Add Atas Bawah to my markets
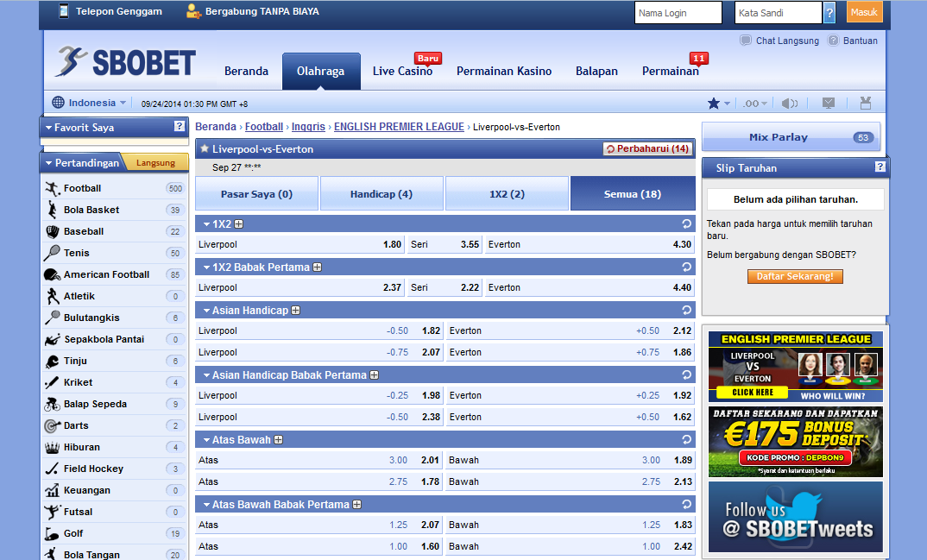927x560 pixels. [279, 440]
